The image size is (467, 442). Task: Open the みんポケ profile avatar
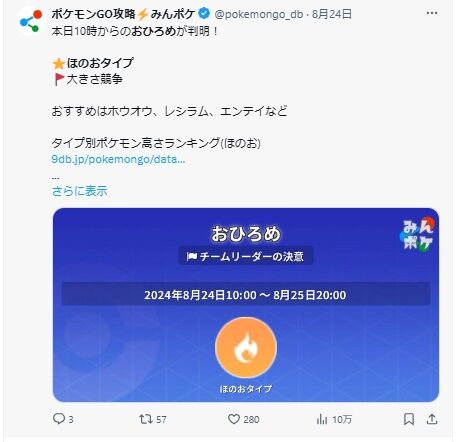(31, 21)
